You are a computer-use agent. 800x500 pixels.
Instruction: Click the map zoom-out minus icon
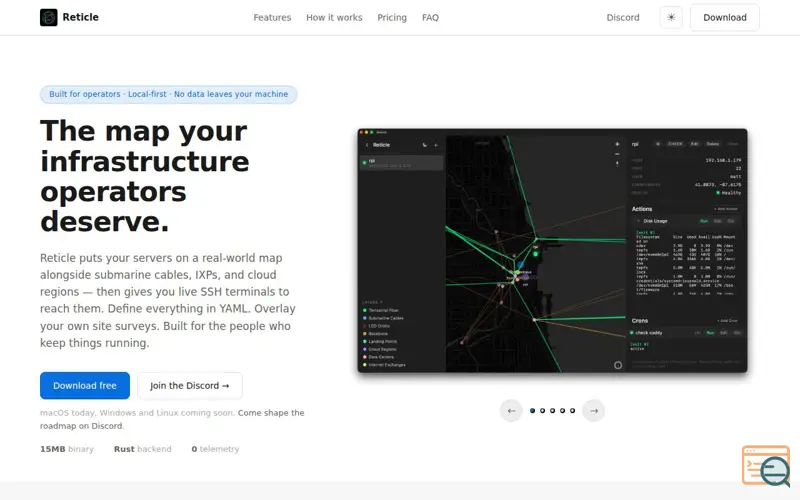coord(617,154)
